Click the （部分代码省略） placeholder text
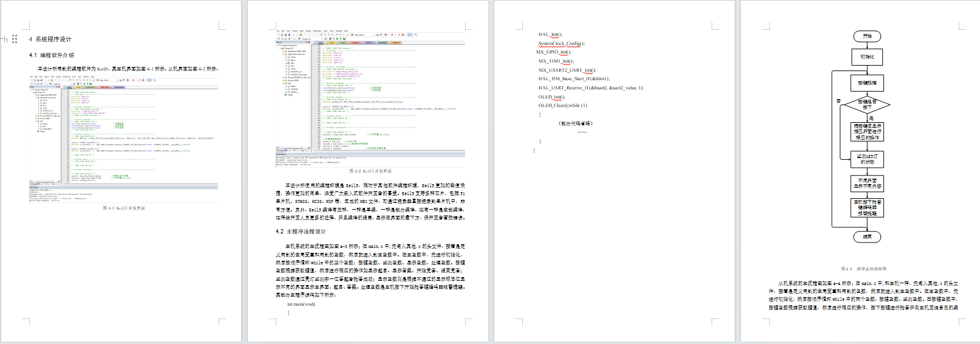Viewport: 980px width, 344px height. (575, 123)
